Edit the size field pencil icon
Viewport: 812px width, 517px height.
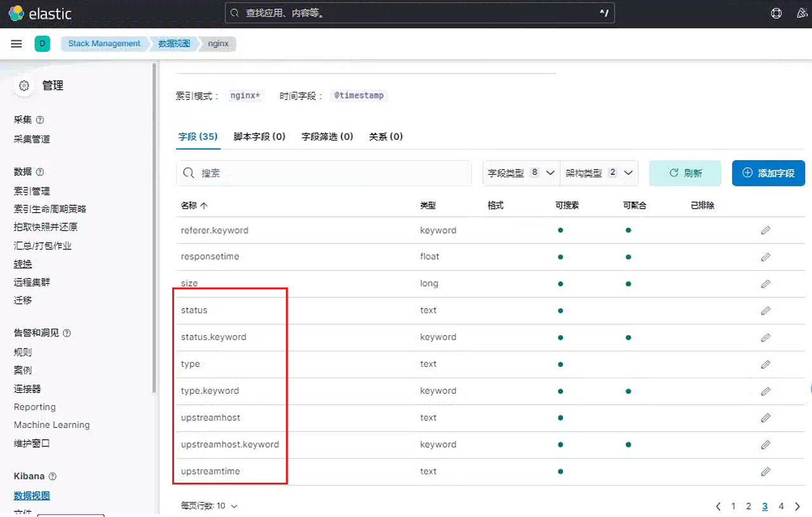pos(766,284)
